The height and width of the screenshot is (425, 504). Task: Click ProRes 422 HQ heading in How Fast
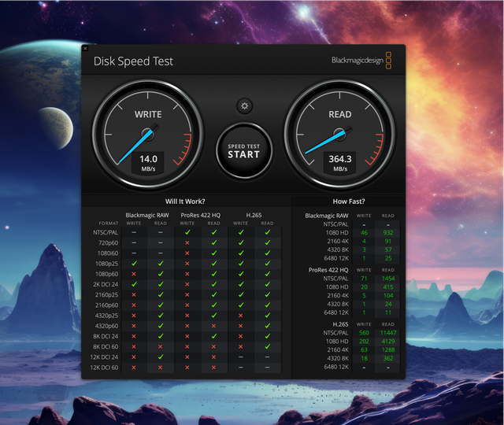[x=328, y=270]
